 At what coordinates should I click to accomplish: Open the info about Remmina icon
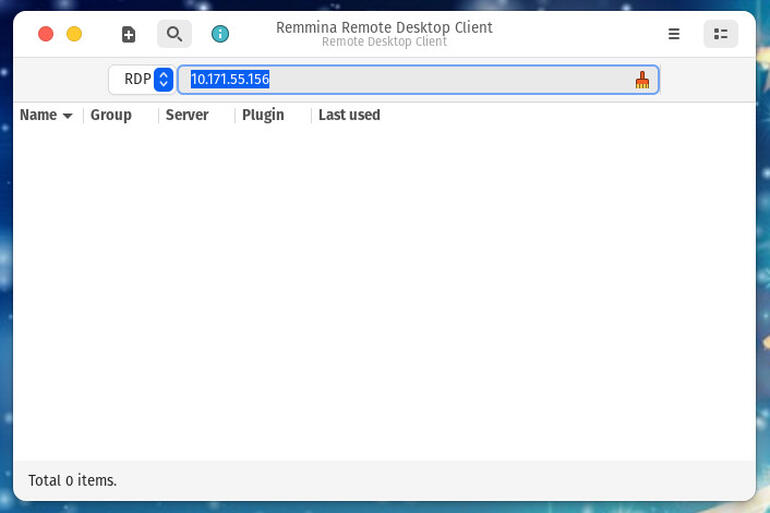click(x=220, y=34)
